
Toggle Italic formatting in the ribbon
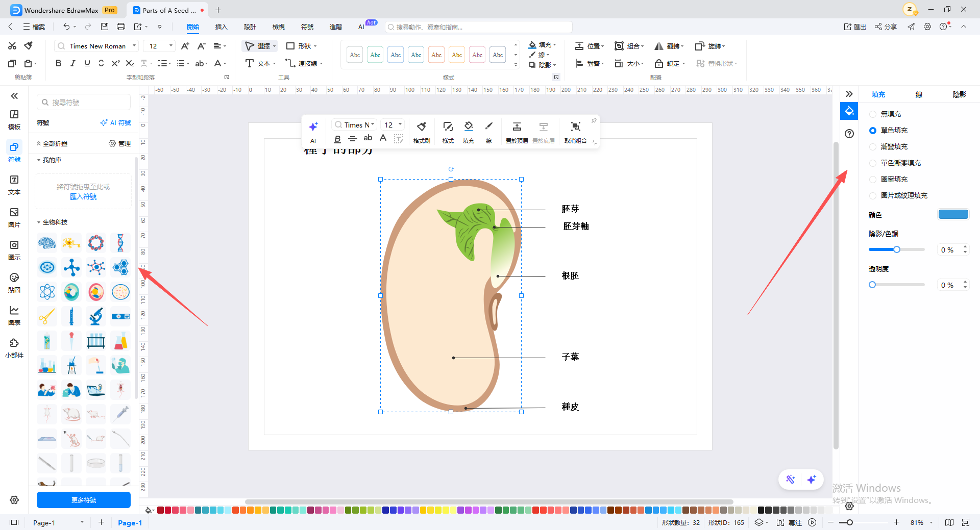pyautogui.click(x=72, y=63)
